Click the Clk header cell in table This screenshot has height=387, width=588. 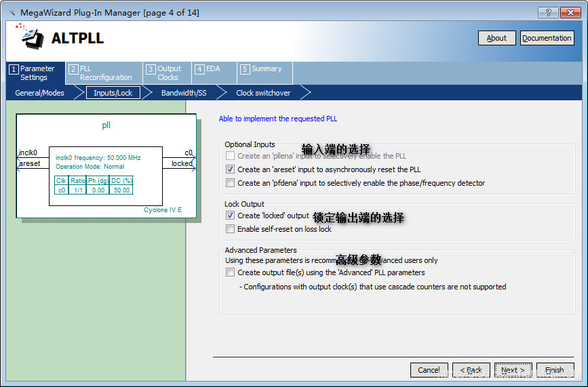(61, 180)
